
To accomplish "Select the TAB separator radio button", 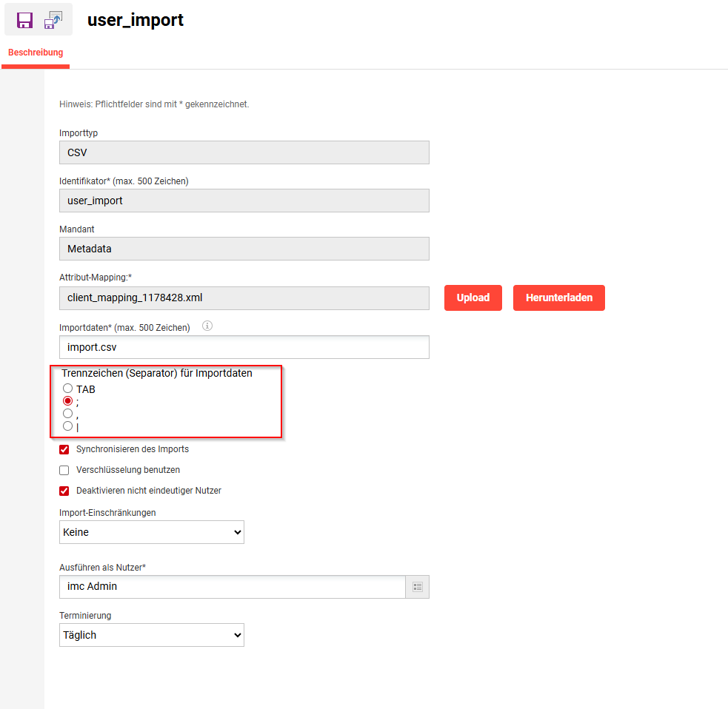I will pyautogui.click(x=68, y=389).
